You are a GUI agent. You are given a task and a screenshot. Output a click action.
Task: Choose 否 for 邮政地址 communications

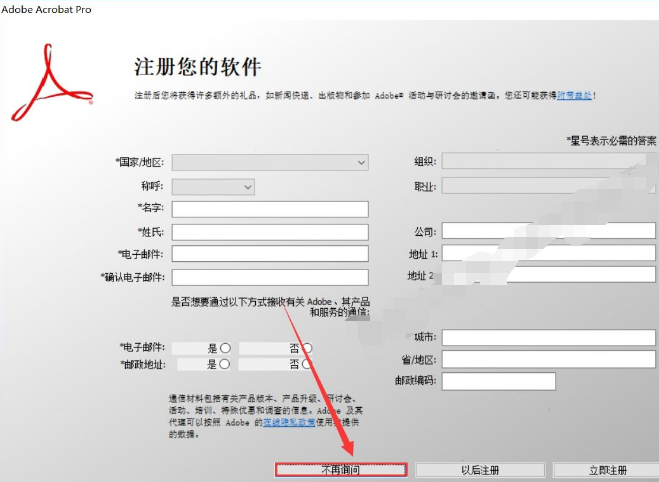(307, 365)
